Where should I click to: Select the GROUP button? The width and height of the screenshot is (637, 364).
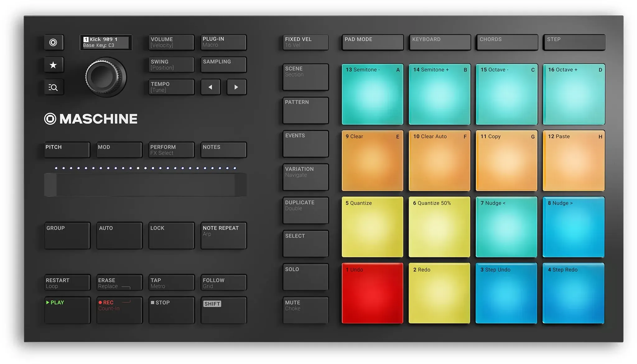67,236
